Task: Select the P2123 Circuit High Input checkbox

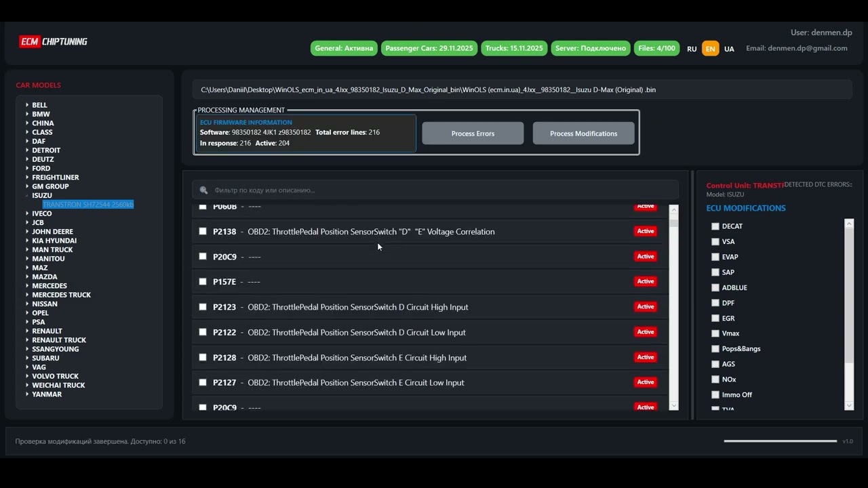Action: pos(203,306)
